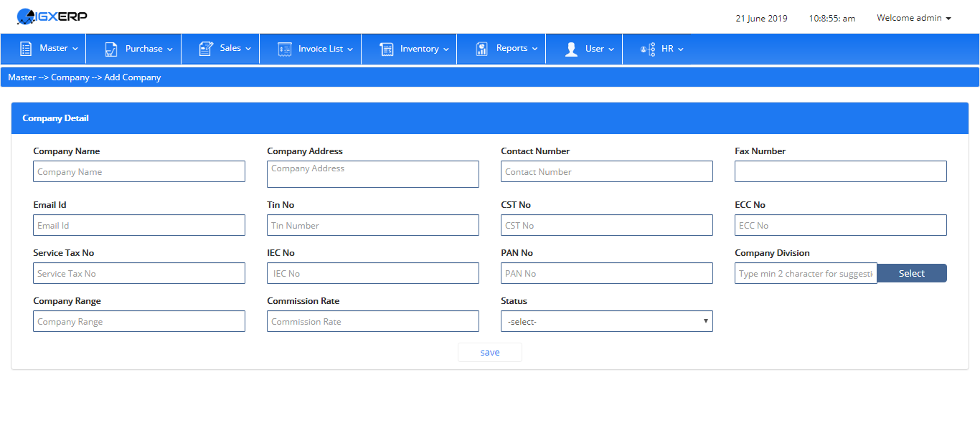Click the Company Division Select button

click(x=912, y=273)
